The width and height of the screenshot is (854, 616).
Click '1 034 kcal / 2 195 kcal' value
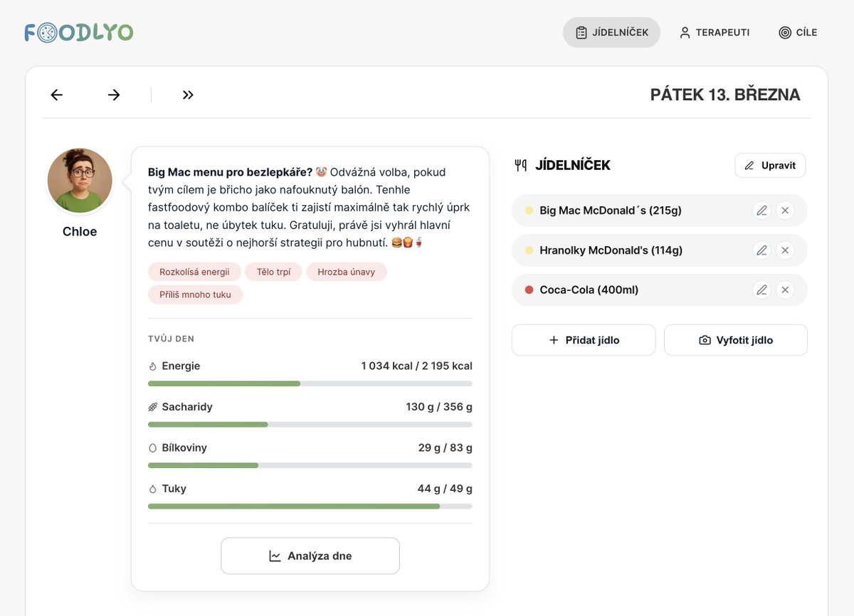pyautogui.click(x=416, y=366)
